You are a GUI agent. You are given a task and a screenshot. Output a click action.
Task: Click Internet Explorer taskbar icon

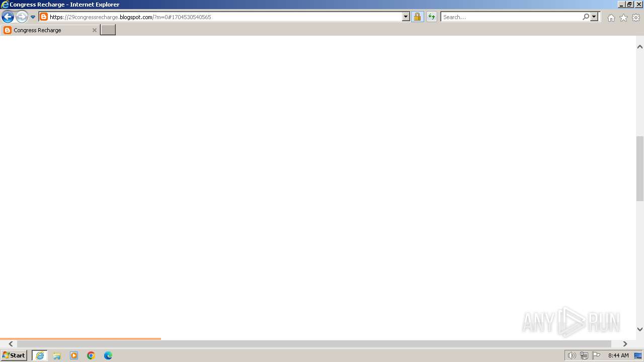[x=40, y=355]
